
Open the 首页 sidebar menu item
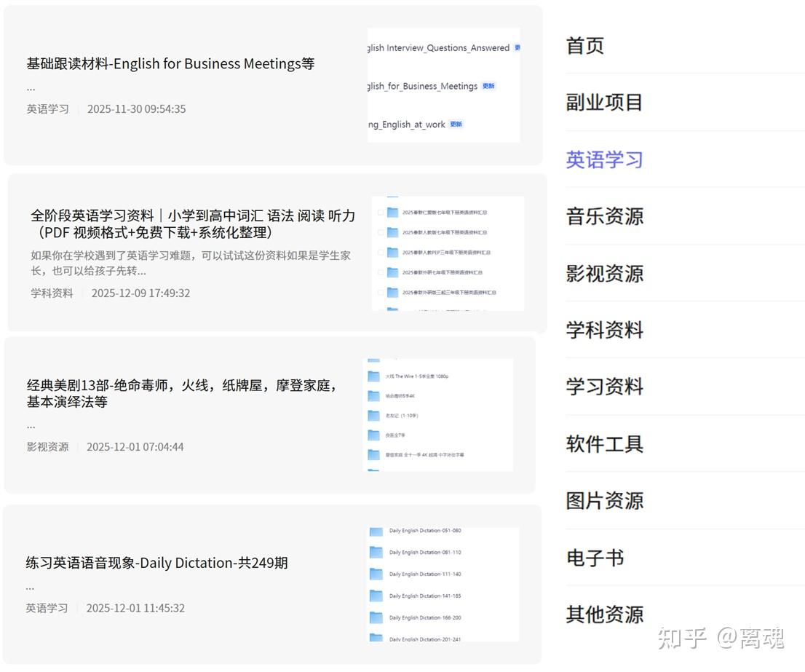584,46
